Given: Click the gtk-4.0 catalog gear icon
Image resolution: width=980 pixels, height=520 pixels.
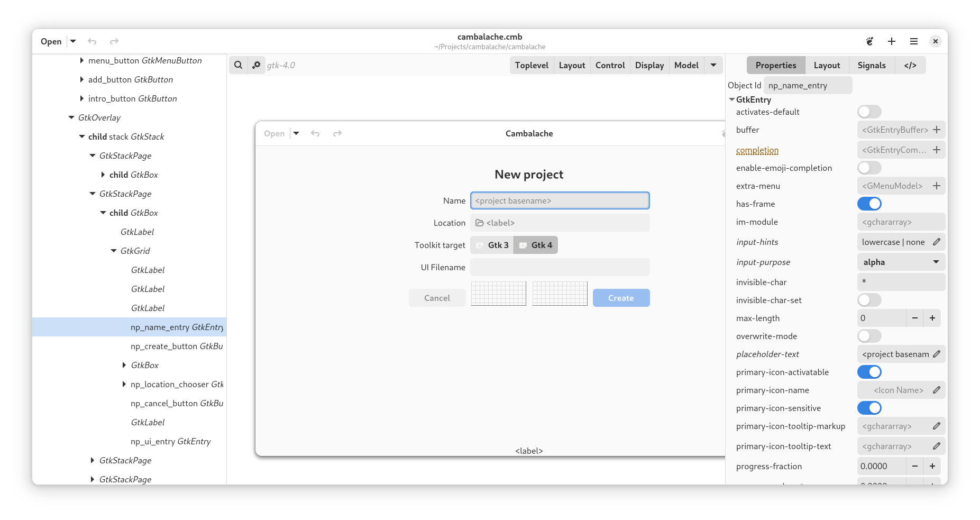Looking at the screenshot, I should 257,65.
